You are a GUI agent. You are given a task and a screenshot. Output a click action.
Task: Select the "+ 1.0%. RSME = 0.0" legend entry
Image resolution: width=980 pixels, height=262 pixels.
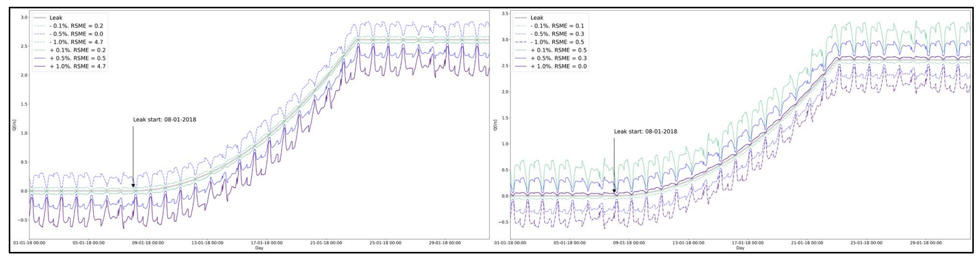(x=558, y=66)
